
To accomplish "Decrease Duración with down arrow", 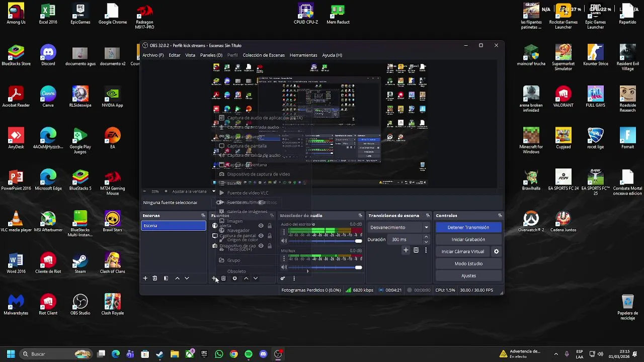I will pos(426,242).
